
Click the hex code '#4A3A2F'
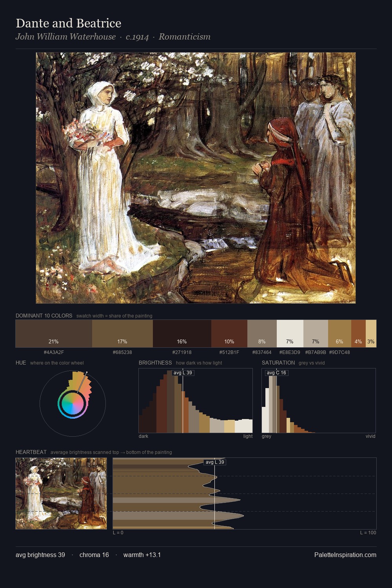tap(54, 352)
